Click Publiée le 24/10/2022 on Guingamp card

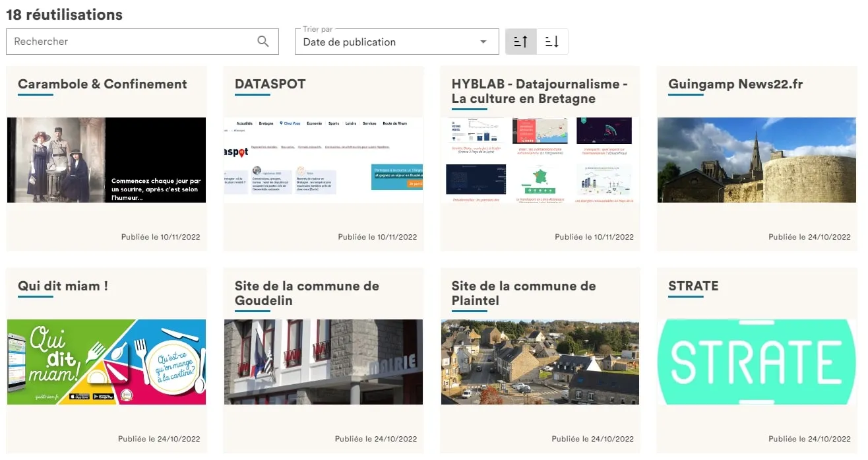point(809,237)
